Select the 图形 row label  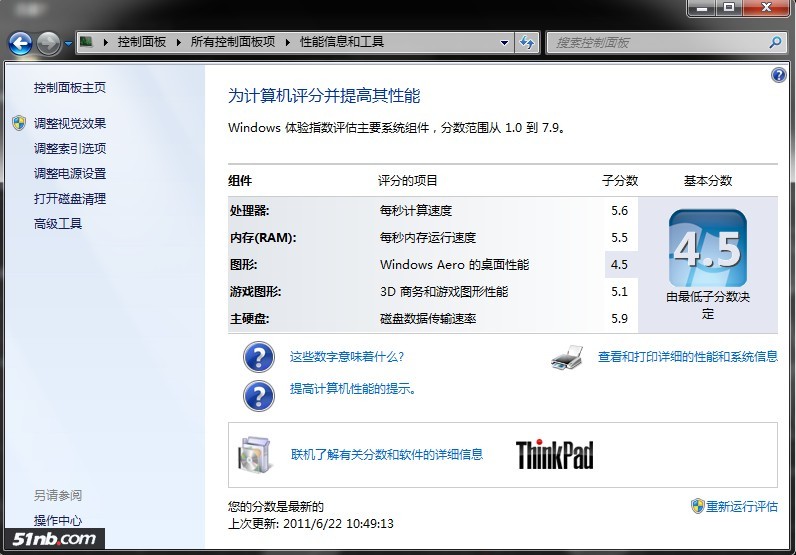point(243,265)
